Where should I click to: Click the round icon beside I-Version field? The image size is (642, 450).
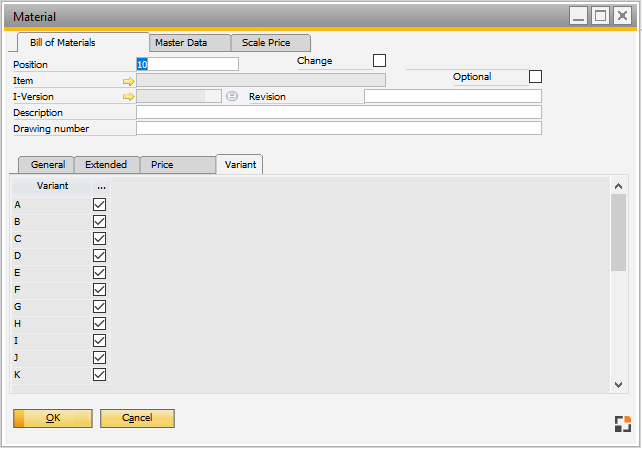click(x=232, y=97)
